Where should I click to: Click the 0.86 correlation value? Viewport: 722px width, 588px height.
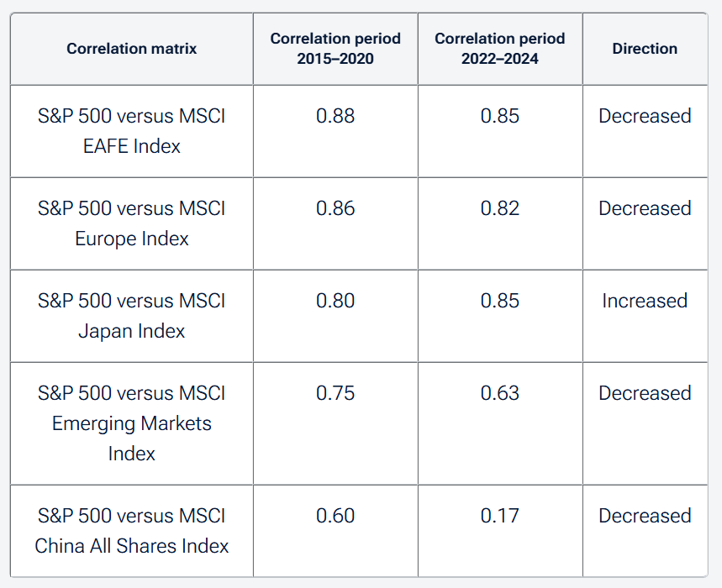tap(335, 208)
